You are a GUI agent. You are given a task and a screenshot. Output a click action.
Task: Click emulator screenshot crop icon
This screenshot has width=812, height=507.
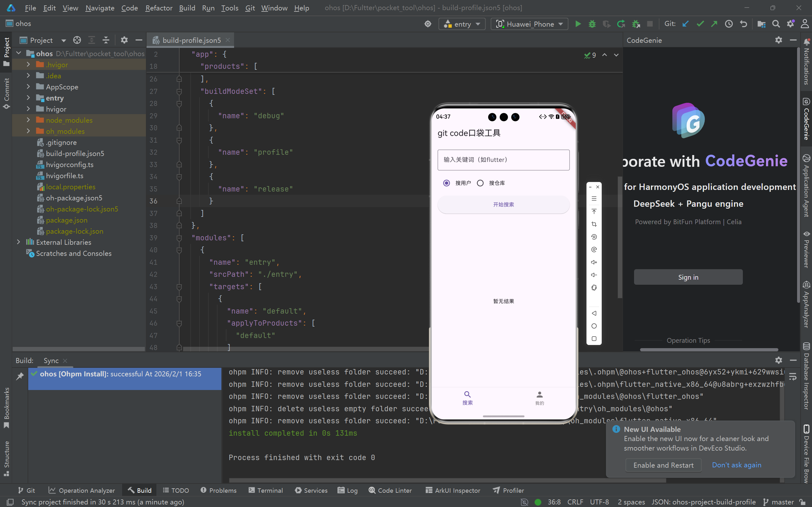coord(594,224)
